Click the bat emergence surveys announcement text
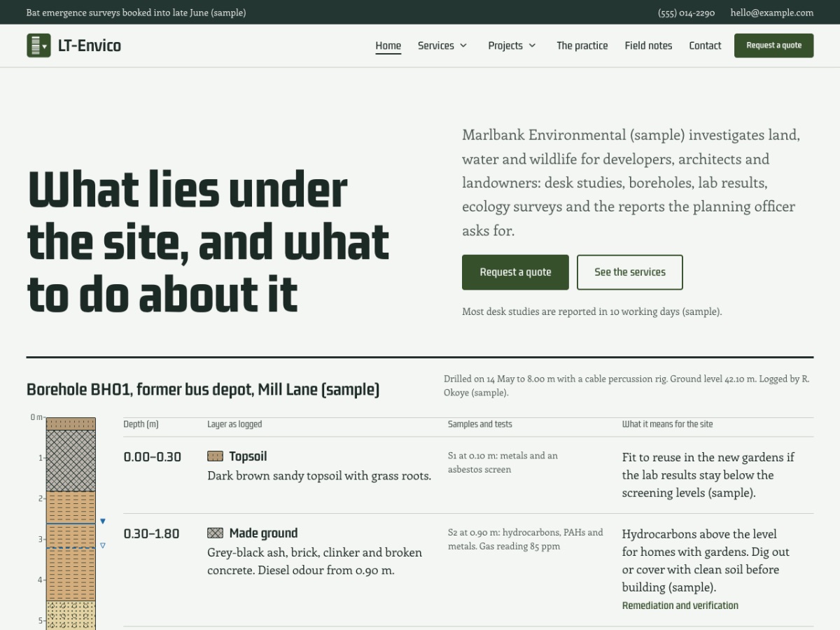This screenshot has height=630, width=840. (136, 13)
